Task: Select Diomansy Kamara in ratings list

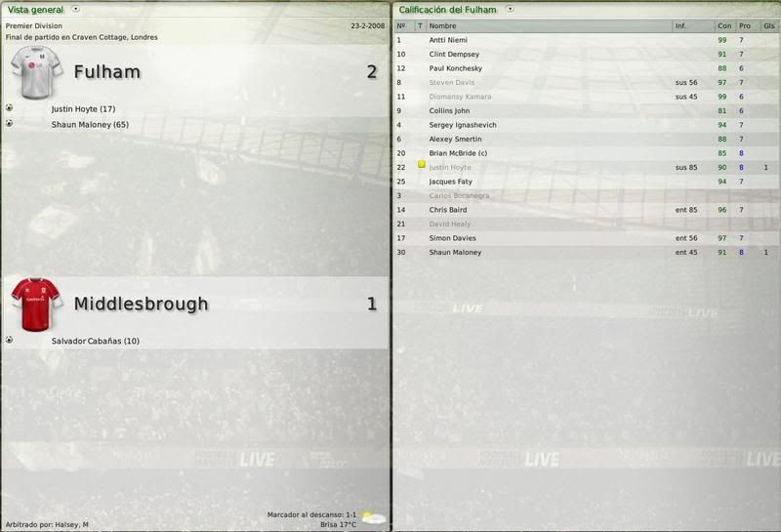Action: coord(460,97)
